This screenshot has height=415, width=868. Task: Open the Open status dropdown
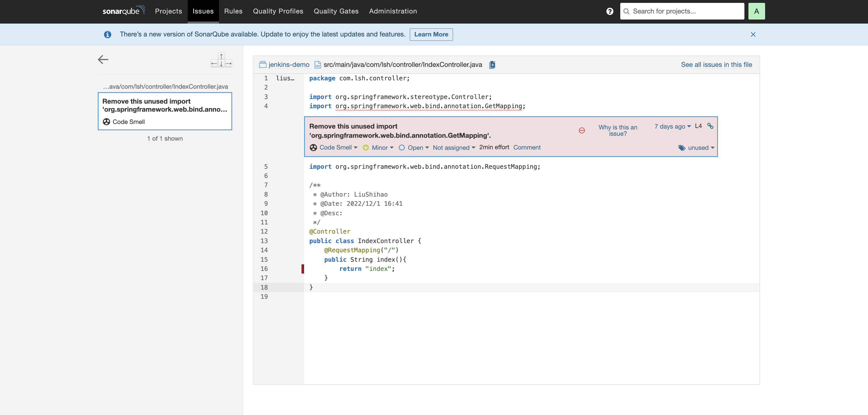pyautogui.click(x=418, y=148)
